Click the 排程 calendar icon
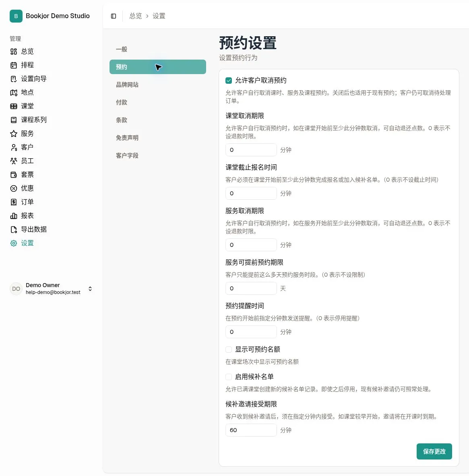 14,65
